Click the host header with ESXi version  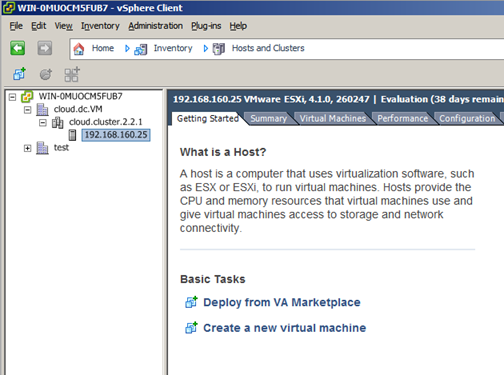338,99
